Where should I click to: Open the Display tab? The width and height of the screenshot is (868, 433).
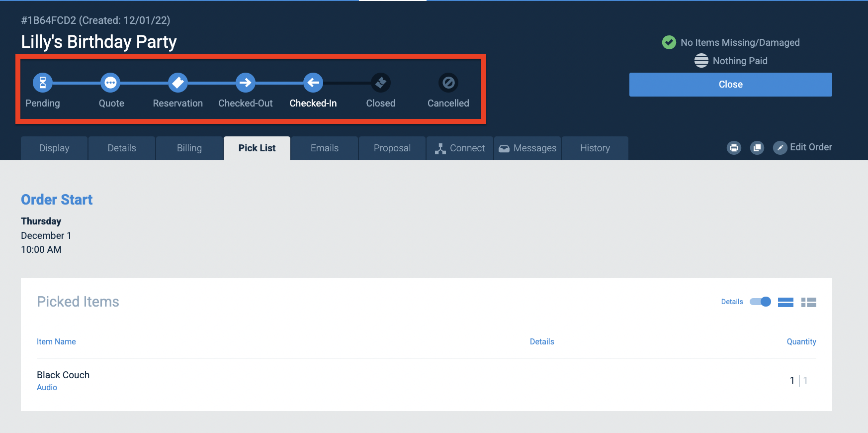[x=54, y=148]
